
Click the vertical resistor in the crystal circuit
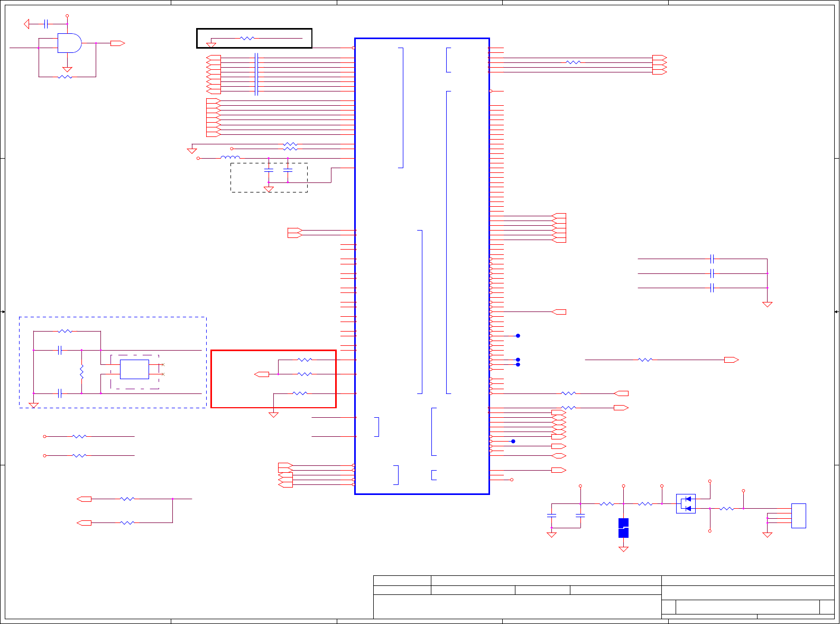tap(81, 372)
